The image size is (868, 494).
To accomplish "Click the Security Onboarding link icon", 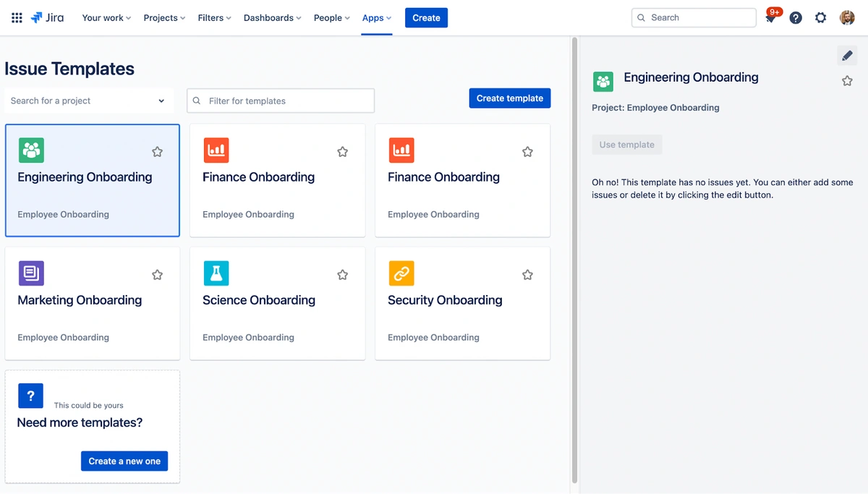I will coord(401,273).
